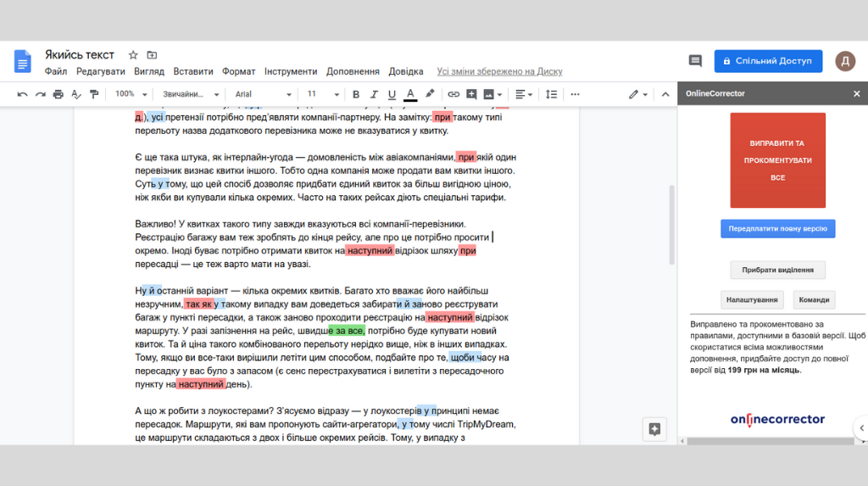Screen dimensions: 868x486
Task: Star the document Якийсь текст
Action: pos(133,55)
